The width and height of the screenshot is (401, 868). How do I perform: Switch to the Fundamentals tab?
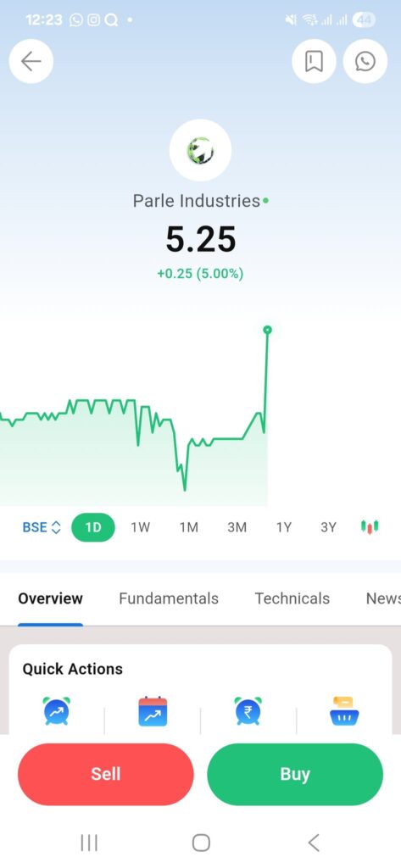[x=169, y=598]
